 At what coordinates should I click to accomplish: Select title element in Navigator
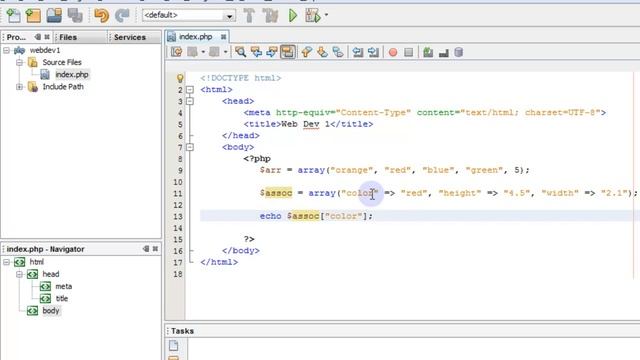point(62,298)
